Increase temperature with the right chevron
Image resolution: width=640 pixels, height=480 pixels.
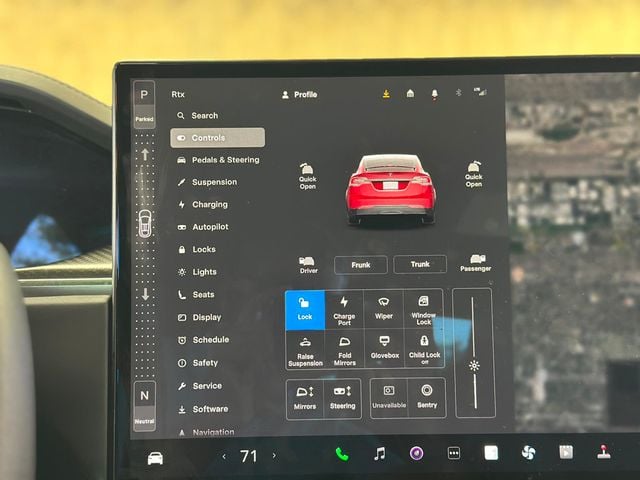(274, 456)
